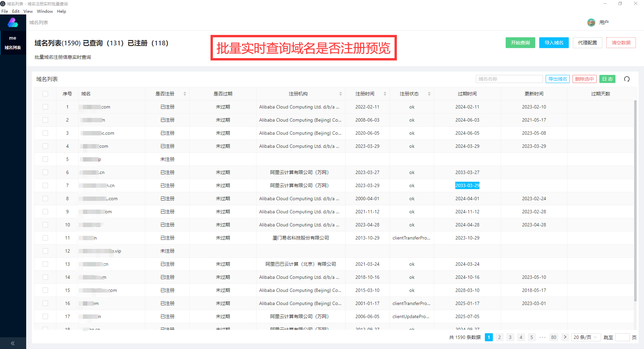This screenshot has width=644, height=349.
Task: Click the 开始查询 button
Action: [x=520, y=43]
